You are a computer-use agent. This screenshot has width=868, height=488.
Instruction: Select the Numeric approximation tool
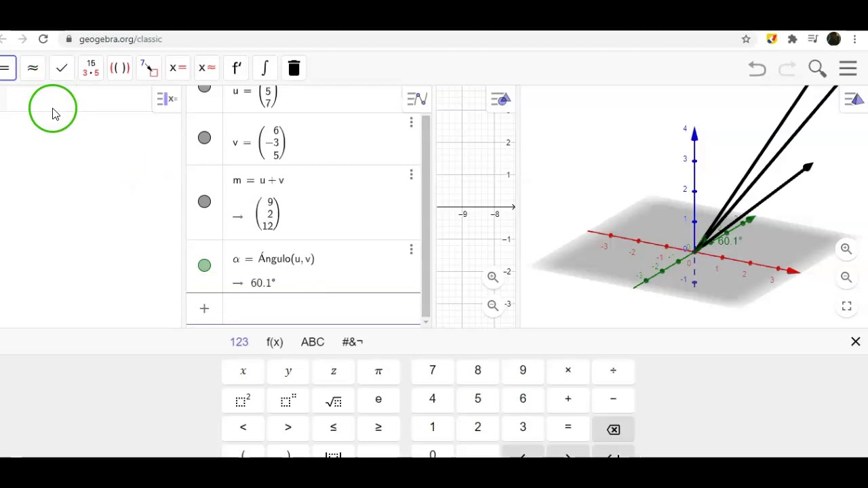[x=33, y=68]
